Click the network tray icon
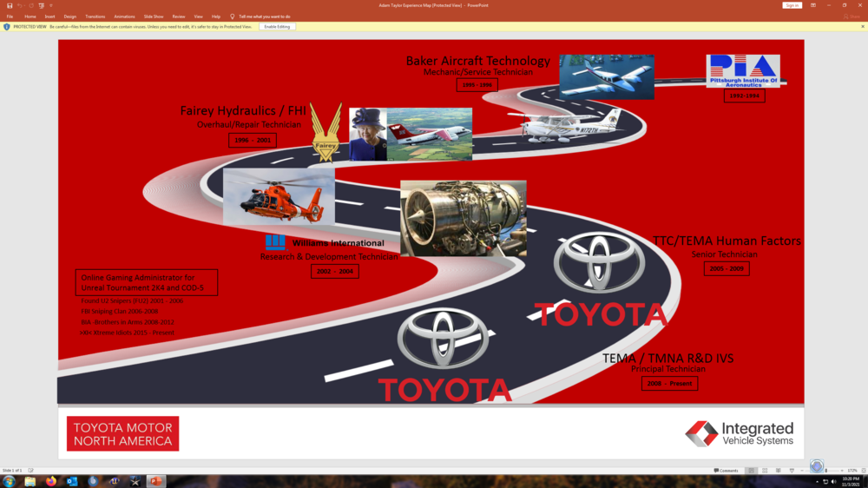Image resolution: width=868 pixels, height=488 pixels. coord(825,482)
